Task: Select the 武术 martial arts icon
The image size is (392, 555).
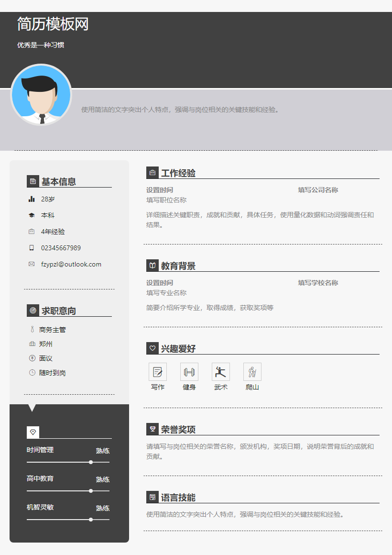Action: (x=221, y=372)
